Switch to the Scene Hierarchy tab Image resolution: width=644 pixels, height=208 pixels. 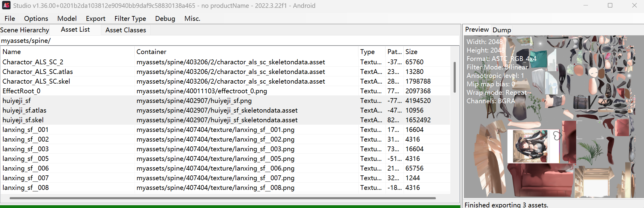point(25,30)
